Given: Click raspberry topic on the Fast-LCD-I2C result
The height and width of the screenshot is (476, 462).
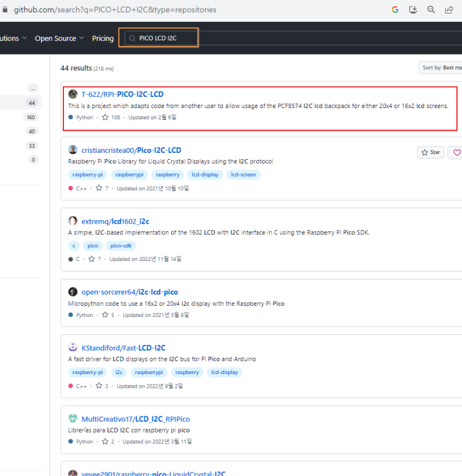Looking at the screenshot, I should [x=187, y=372].
